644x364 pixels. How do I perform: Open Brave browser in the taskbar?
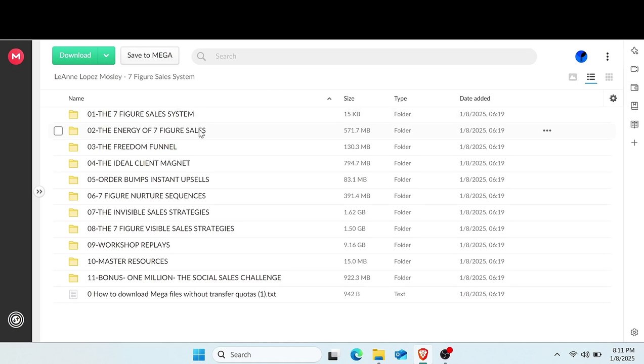point(422,354)
